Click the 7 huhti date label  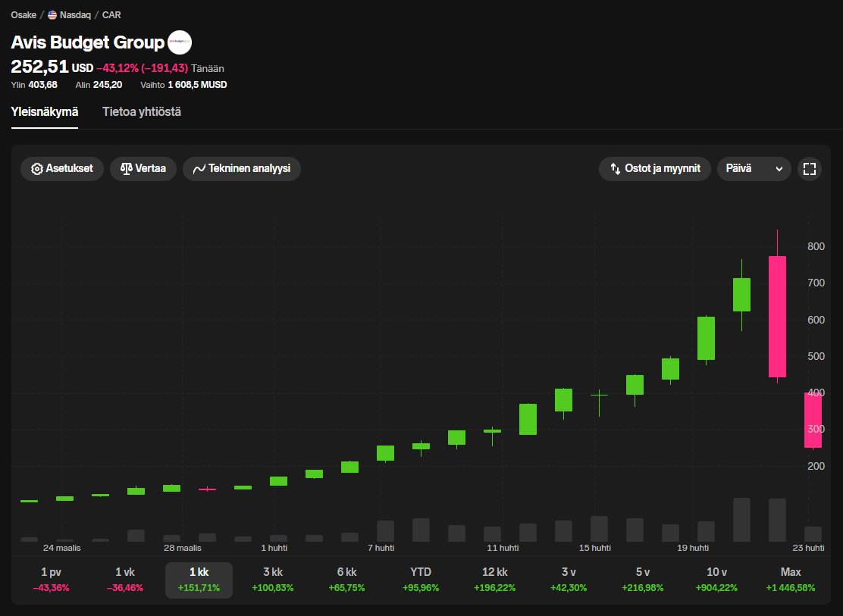[381, 548]
